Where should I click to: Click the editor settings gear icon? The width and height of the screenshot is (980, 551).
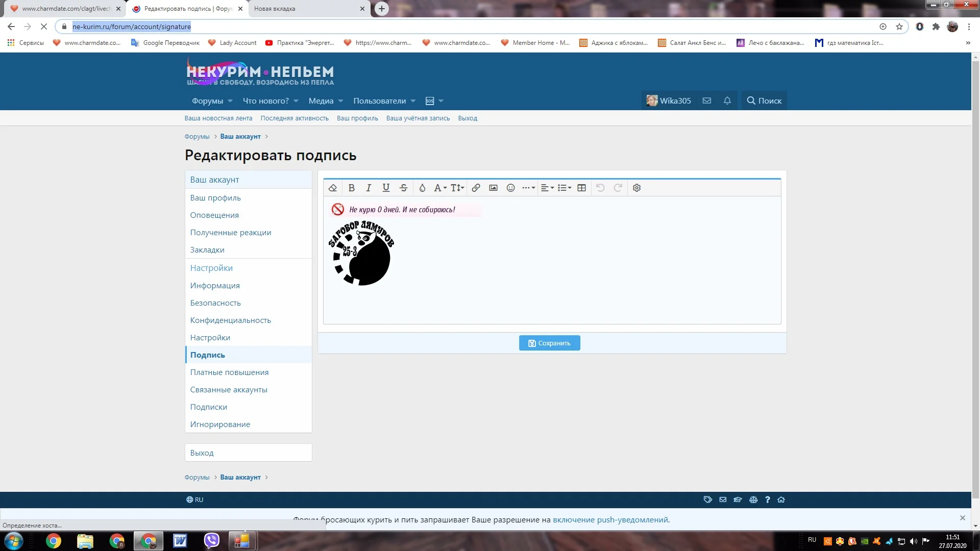(636, 188)
